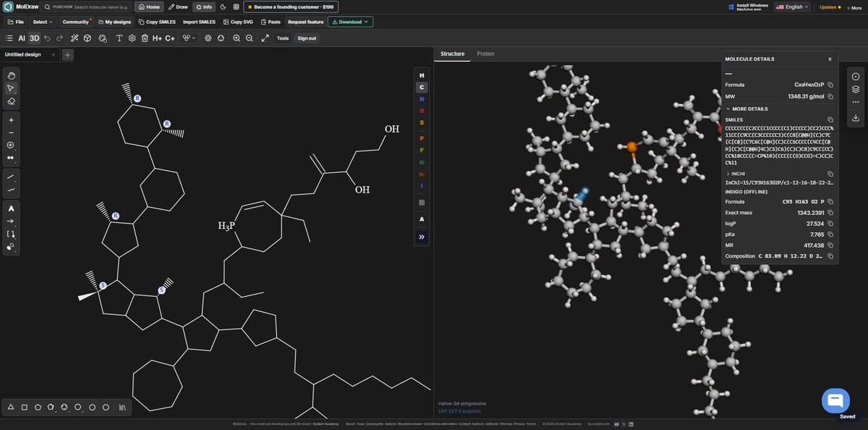Viewport: 868px width, 430px height.
Task: Click the download icon beside the 3D viewer
Action: coord(856,117)
